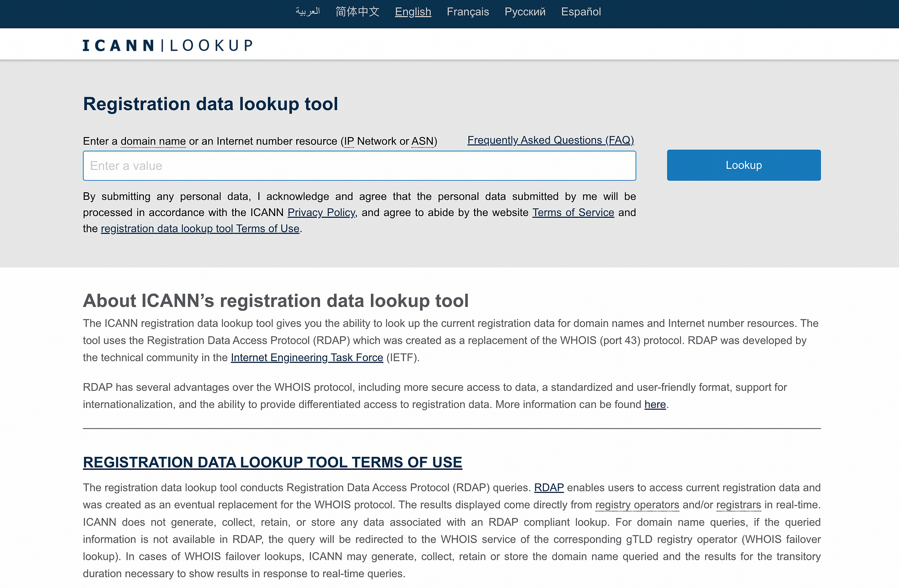899x588 pixels.
Task: Select simplified Chinese language option
Action: tap(357, 12)
